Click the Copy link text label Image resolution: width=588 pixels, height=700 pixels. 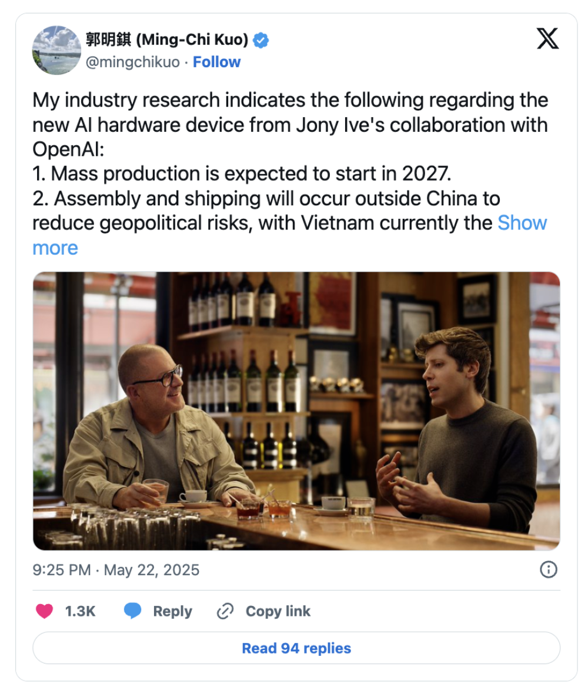point(278,611)
